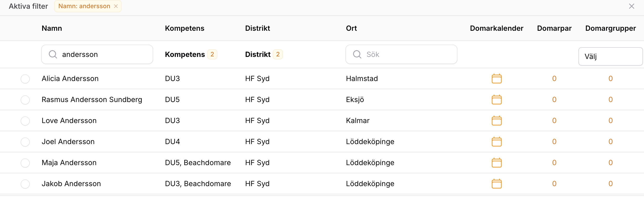Open the Välj Domargrupper dropdown

pos(610,56)
